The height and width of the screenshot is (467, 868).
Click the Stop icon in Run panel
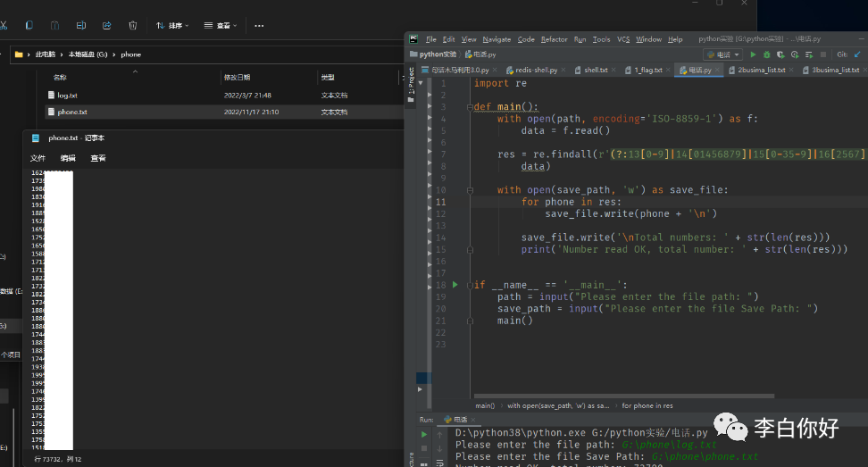coord(424,448)
